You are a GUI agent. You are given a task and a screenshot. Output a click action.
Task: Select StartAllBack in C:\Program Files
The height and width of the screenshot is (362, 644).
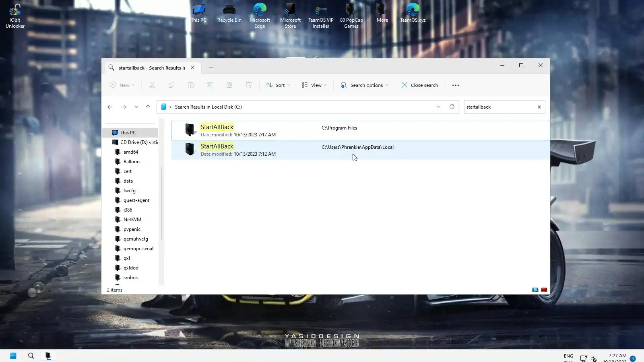pyautogui.click(x=360, y=130)
